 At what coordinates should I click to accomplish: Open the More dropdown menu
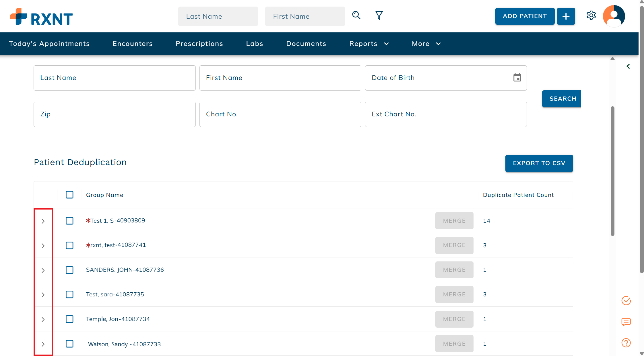click(x=426, y=44)
